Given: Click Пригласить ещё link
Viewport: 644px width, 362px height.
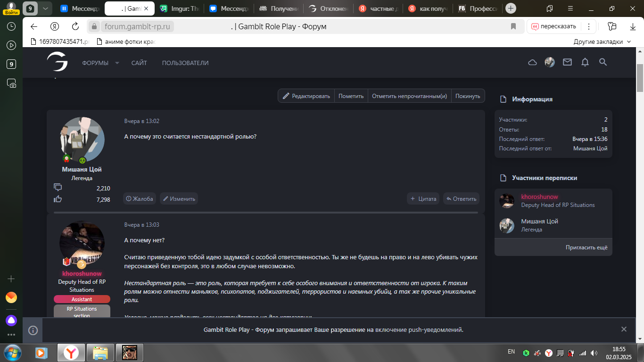Looking at the screenshot, I should (x=586, y=247).
